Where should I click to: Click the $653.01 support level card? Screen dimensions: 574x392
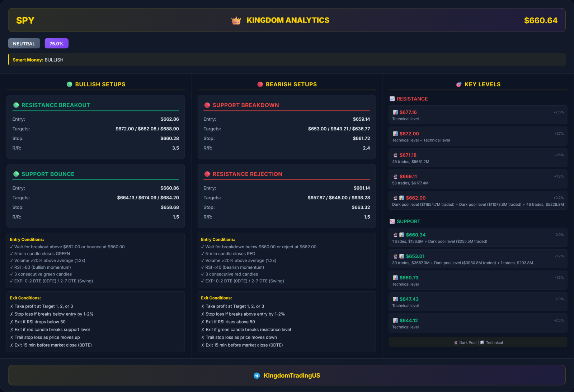[477, 259]
